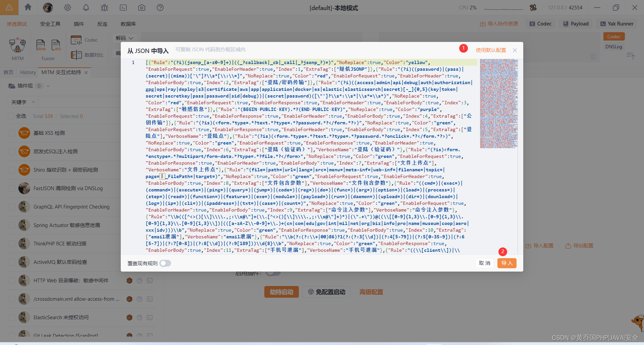
Task: Click the shield icon on ElasticSearch row
Action: click(x=129, y=317)
